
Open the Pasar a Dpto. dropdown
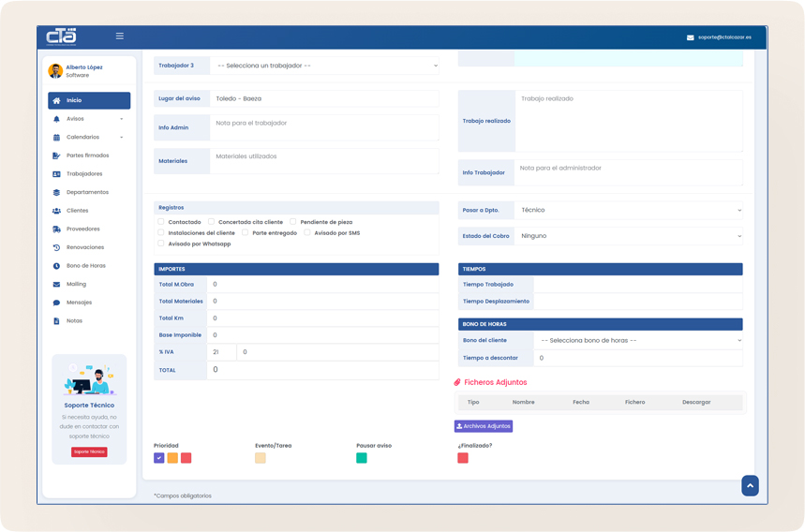(629, 210)
